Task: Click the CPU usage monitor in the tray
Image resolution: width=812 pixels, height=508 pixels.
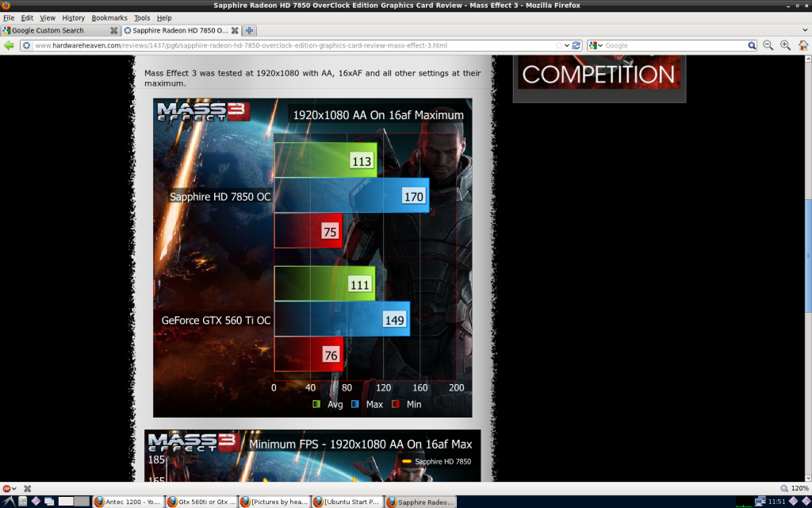Action: point(744,502)
